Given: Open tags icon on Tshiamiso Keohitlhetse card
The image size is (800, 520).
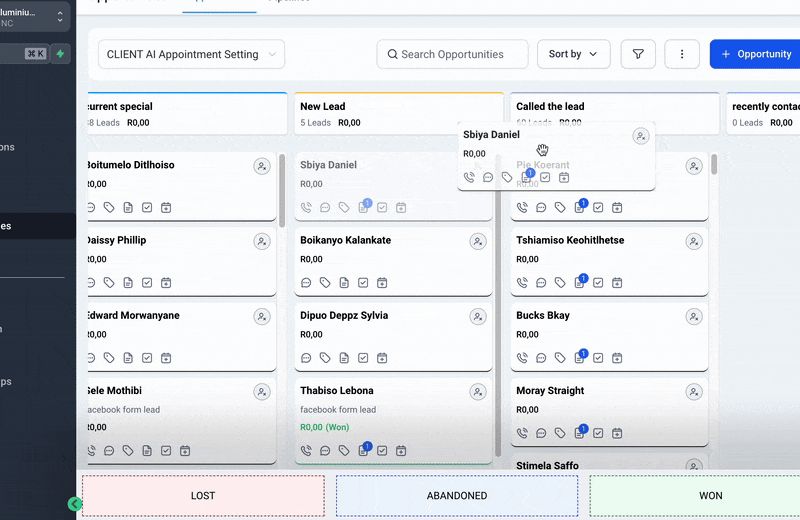Looking at the screenshot, I should point(560,283).
